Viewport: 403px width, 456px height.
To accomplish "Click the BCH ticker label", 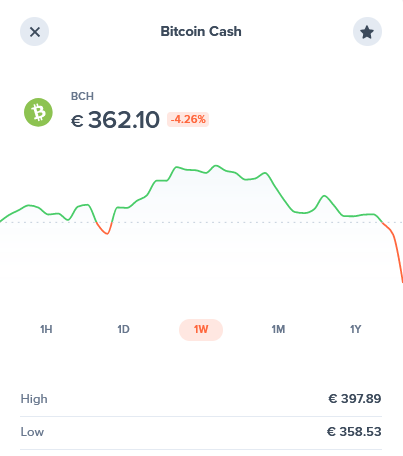I will [x=82, y=96].
